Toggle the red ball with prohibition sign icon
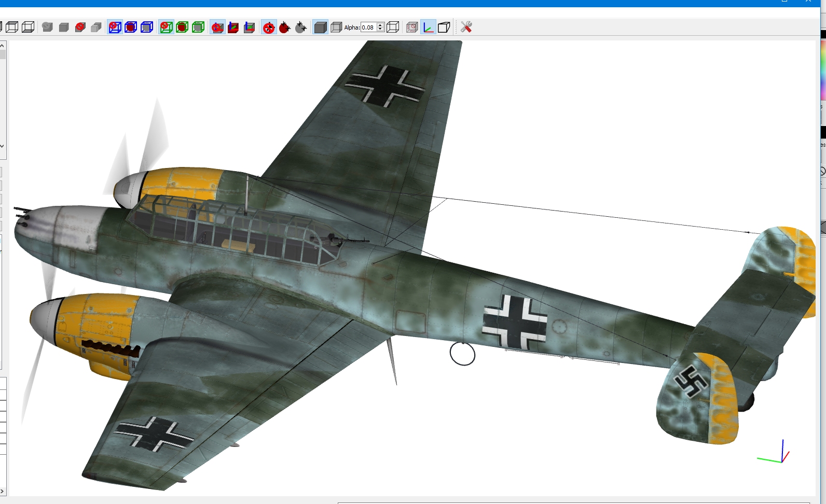The image size is (826, 504). click(x=269, y=27)
